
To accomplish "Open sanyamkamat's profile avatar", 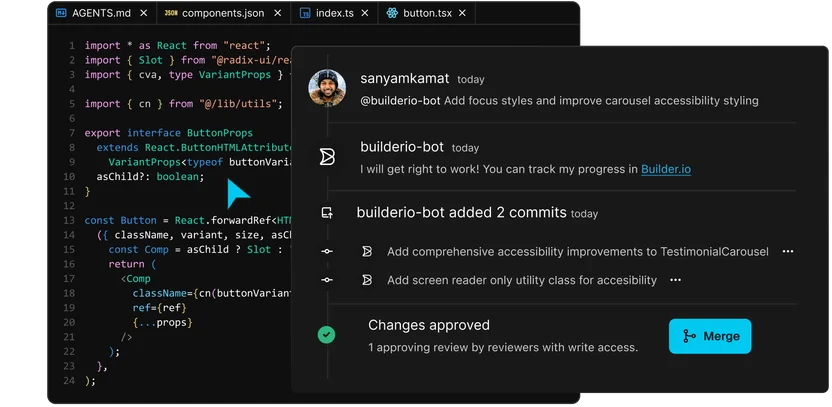I will (x=327, y=88).
